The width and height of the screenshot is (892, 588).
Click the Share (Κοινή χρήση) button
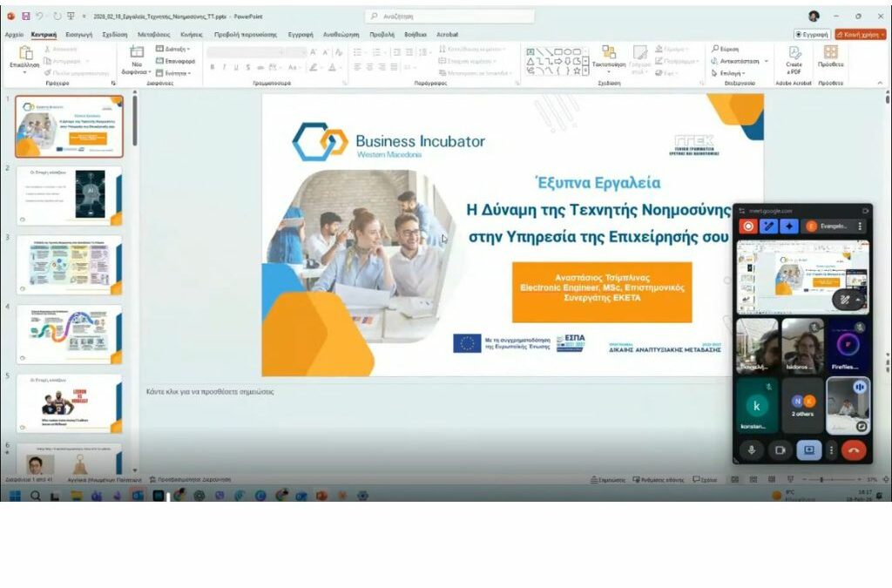860,34
